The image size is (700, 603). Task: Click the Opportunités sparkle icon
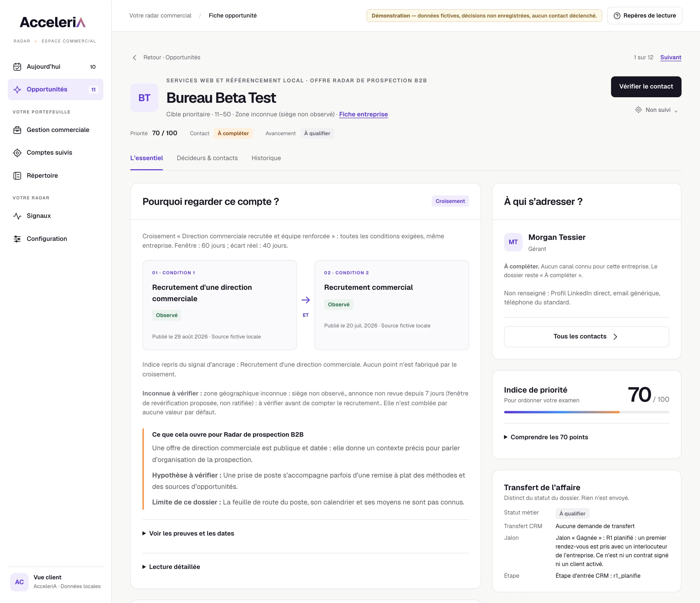pos(17,89)
